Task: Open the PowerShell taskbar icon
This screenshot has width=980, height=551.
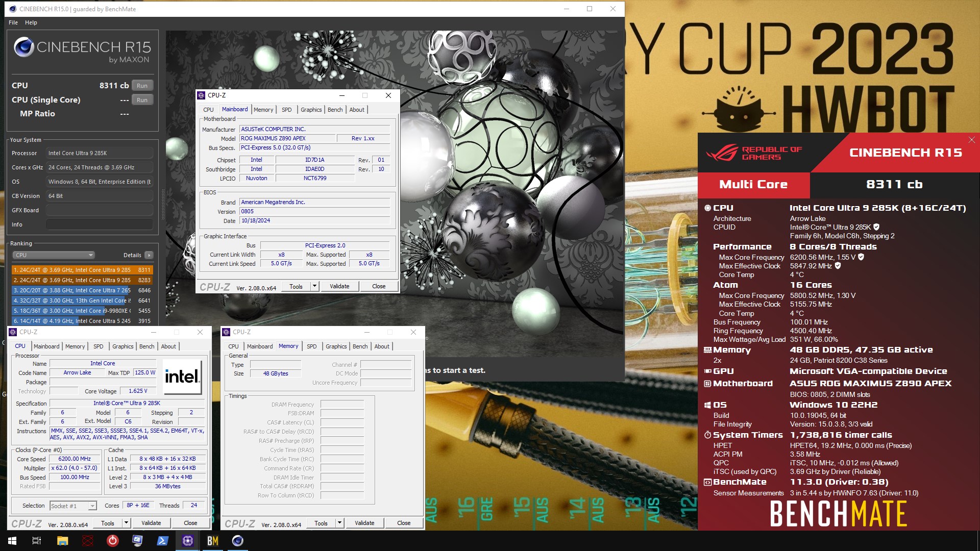Action: pos(163,541)
